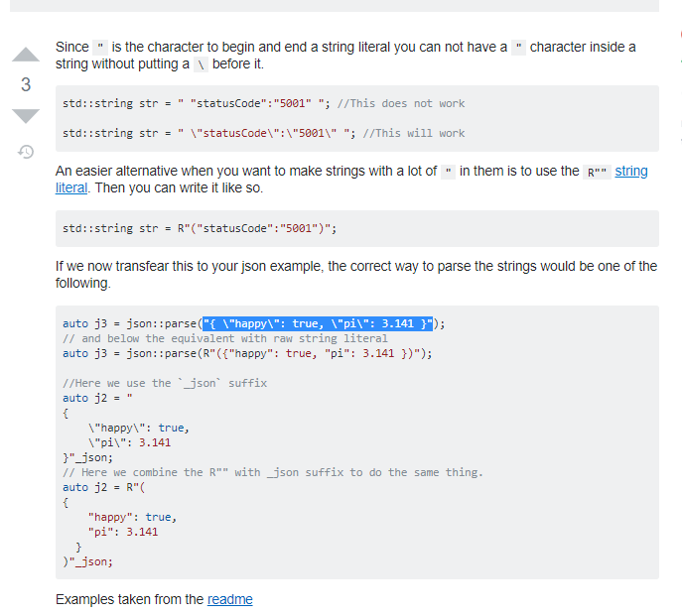Click the 'auto j2 = "' line
This screenshot has width=682, height=616.
coord(97,398)
